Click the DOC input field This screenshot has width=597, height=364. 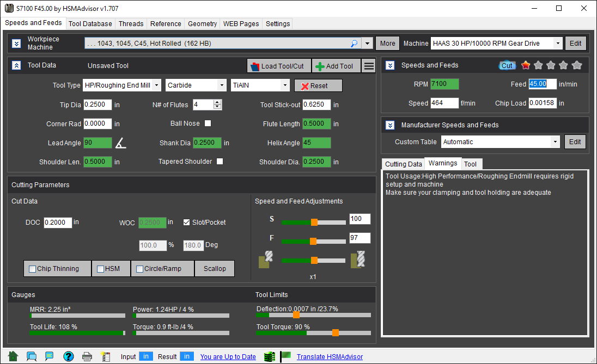coord(58,223)
